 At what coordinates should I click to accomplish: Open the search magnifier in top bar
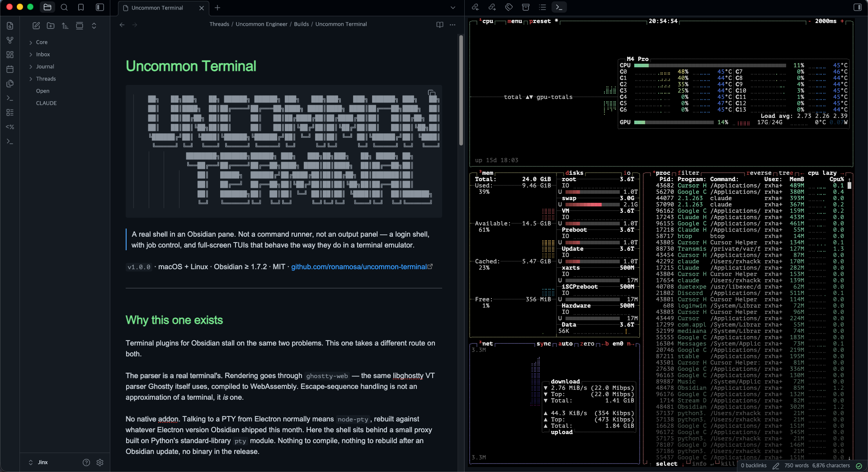click(64, 7)
